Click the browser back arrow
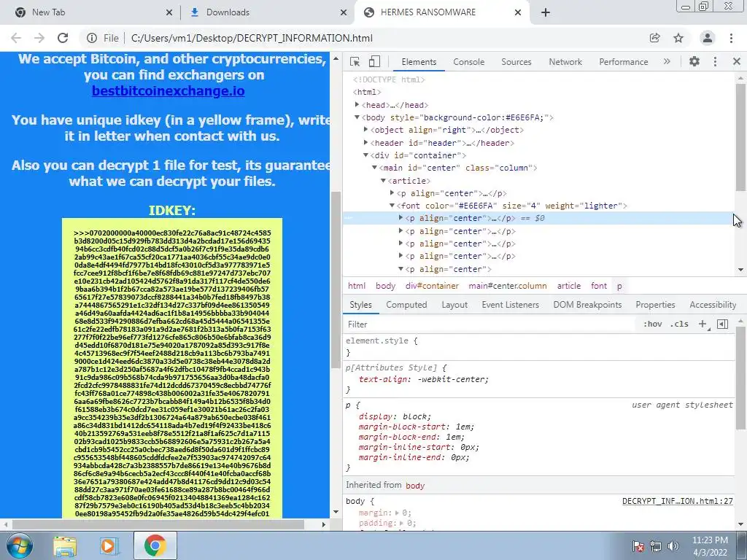 [16, 38]
